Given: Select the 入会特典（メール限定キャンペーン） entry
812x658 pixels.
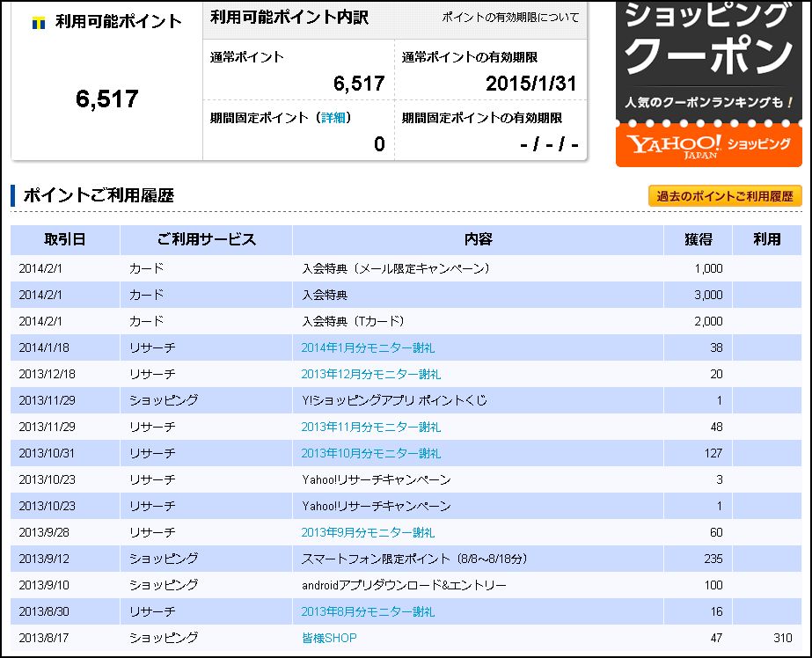Looking at the screenshot, I should coord(396,268).
